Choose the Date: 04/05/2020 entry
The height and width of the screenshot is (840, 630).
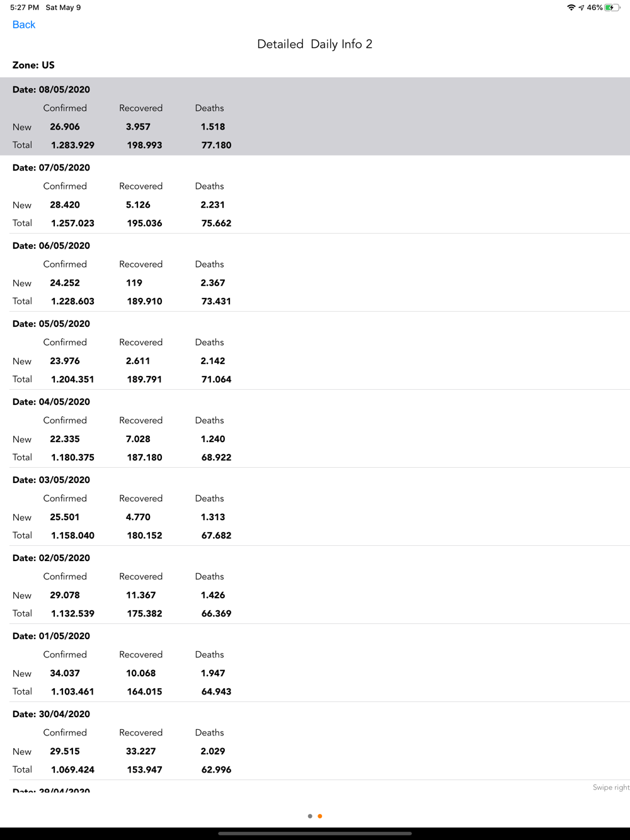[x=51, y=402]
